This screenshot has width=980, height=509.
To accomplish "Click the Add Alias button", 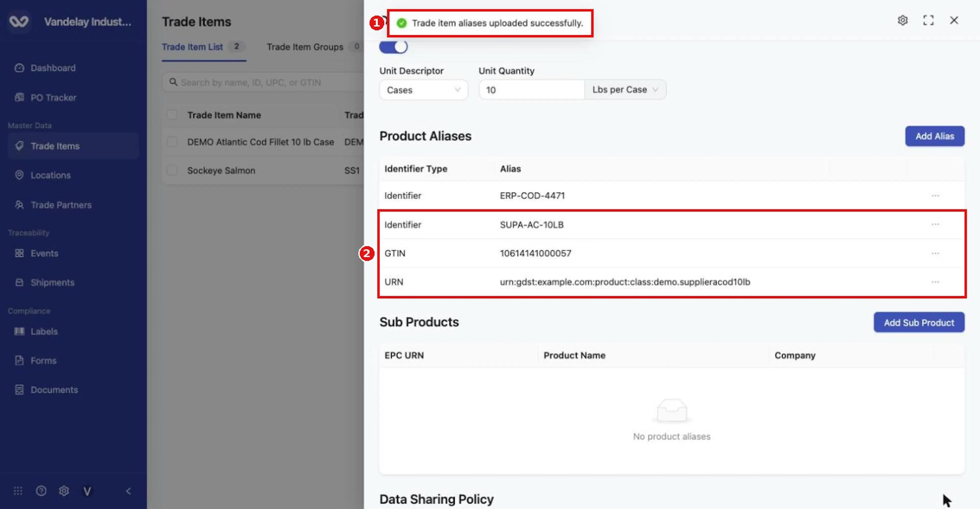I will tap(934, 136).
